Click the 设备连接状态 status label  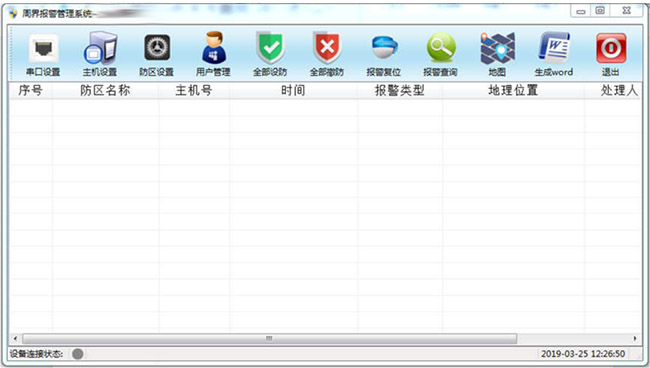(36, 354)
